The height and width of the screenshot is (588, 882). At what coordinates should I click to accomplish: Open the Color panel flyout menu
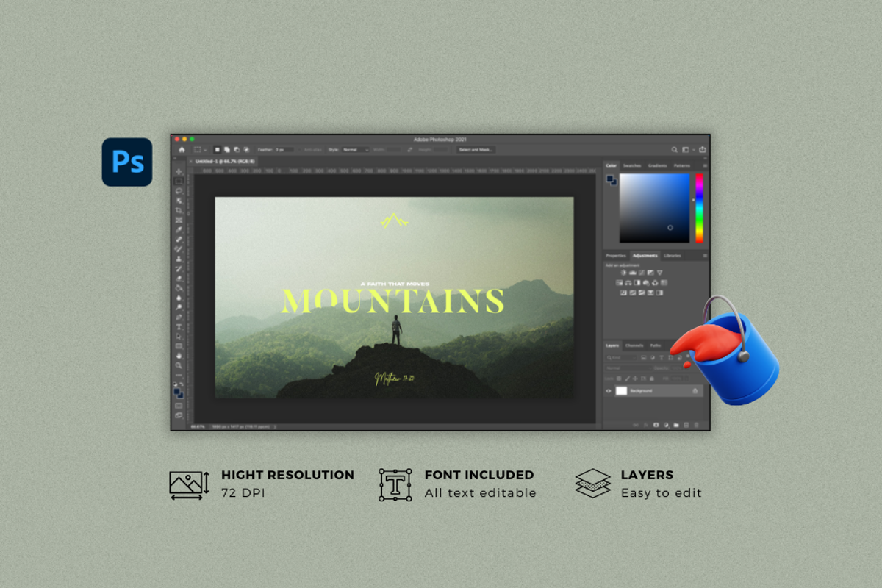[x=705, y=165]
